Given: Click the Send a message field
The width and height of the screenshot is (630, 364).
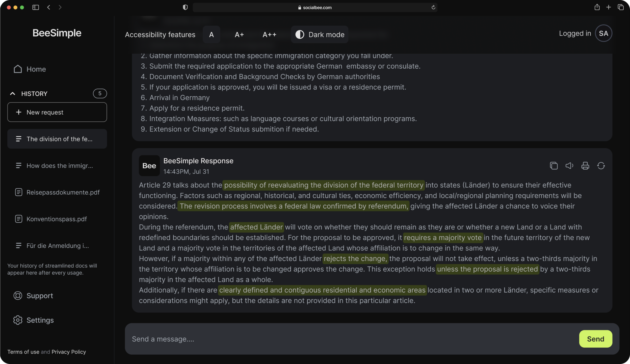Looking at the screenshot, I should pyautogui.click(x=351, y=339).
